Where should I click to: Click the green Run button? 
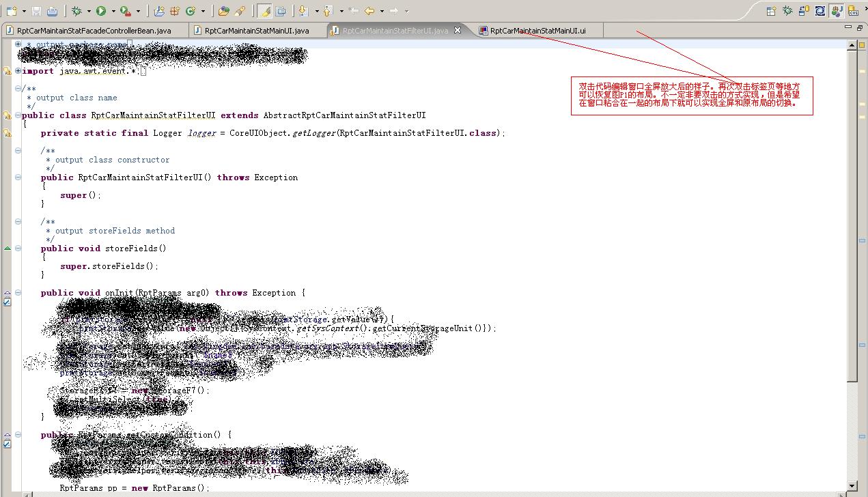[x=101, y=11]
